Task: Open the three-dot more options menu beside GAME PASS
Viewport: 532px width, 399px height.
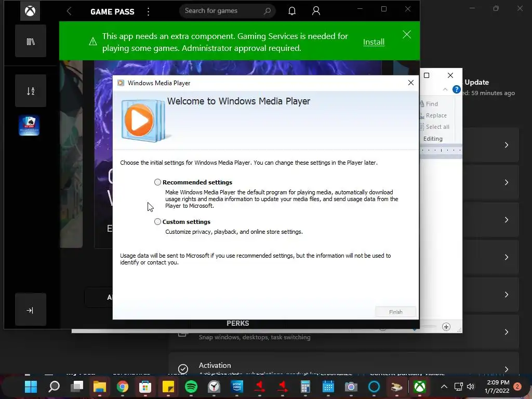Action: [x=148, y=11]
